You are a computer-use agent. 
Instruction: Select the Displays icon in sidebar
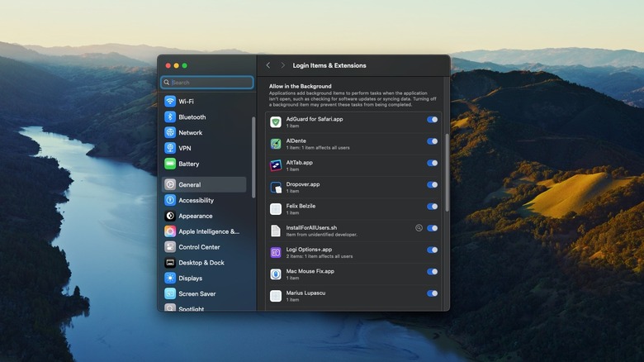[170, 279]
